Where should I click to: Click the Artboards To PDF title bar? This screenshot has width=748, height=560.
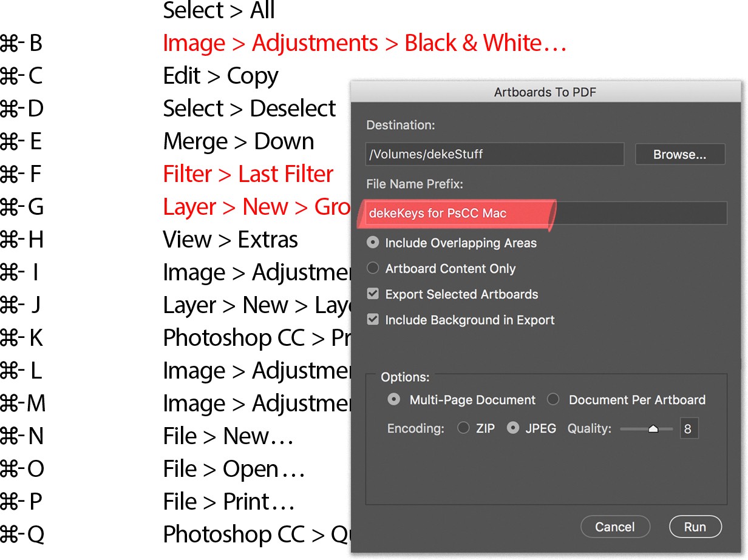tap(545, 92)
